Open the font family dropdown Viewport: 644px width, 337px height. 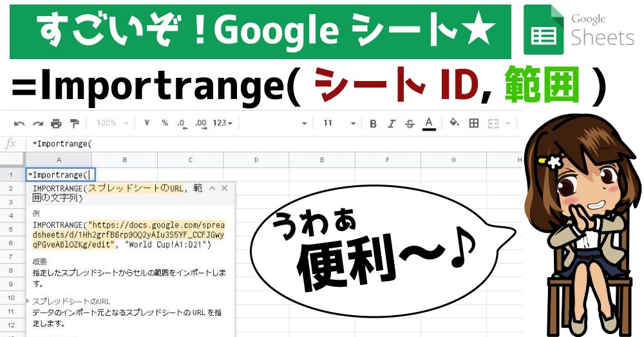tap(305, 123)
